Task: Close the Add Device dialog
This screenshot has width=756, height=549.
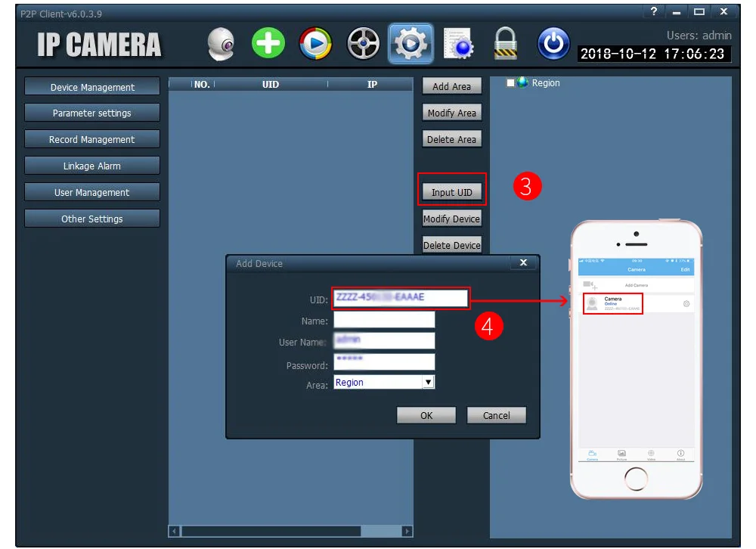Action: tap(524, 262)
